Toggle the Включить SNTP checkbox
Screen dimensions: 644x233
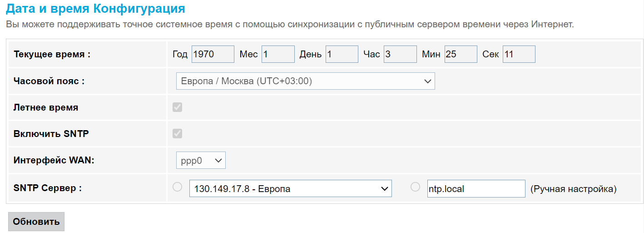178,134
